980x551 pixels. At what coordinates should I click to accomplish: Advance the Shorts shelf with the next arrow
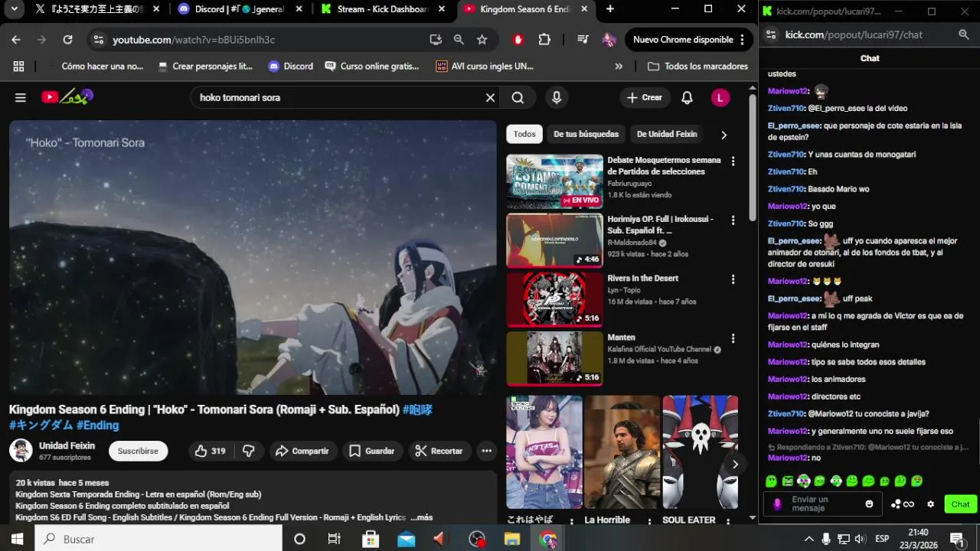pyautogui.click(x=735, y=464)
